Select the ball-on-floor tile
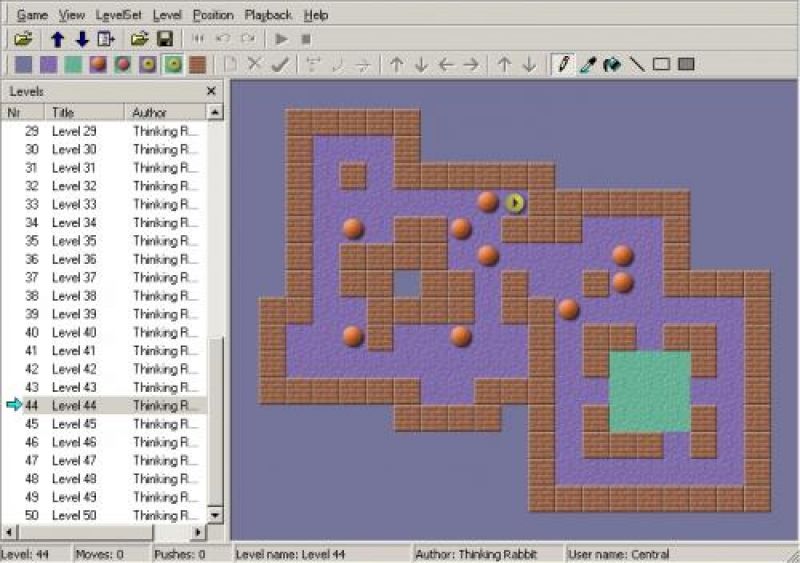 point(98,65)
